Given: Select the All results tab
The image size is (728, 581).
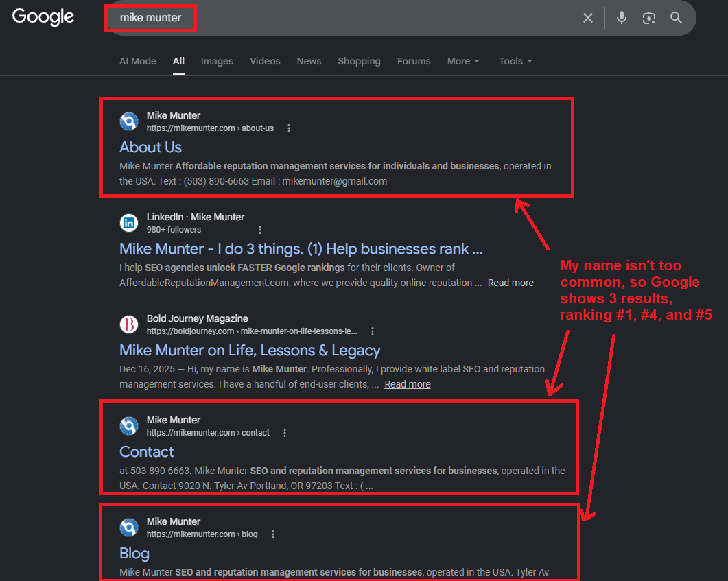Looking at the screenshot, I should point(179,61).
